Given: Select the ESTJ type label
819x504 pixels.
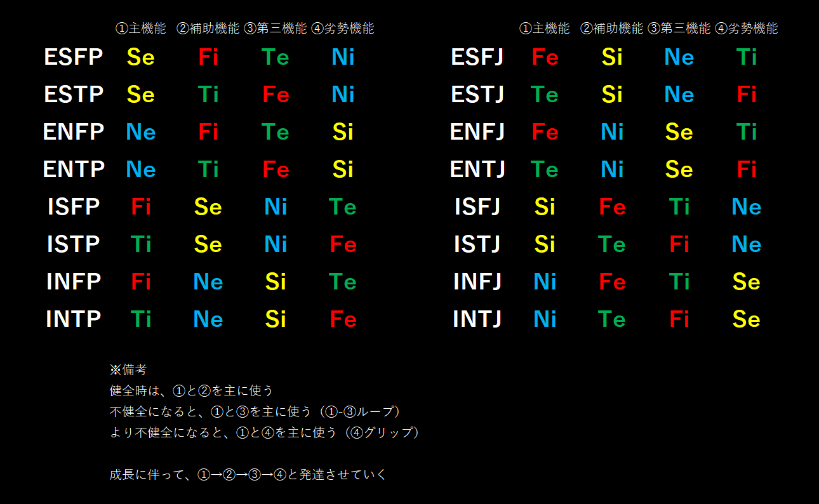Looking at the screenshot, I should 477,94.
